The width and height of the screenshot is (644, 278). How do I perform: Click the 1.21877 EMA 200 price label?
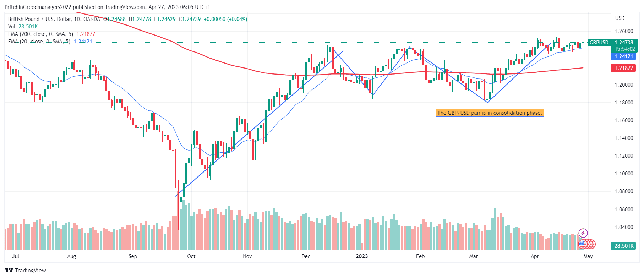click(x=624, y=68)
